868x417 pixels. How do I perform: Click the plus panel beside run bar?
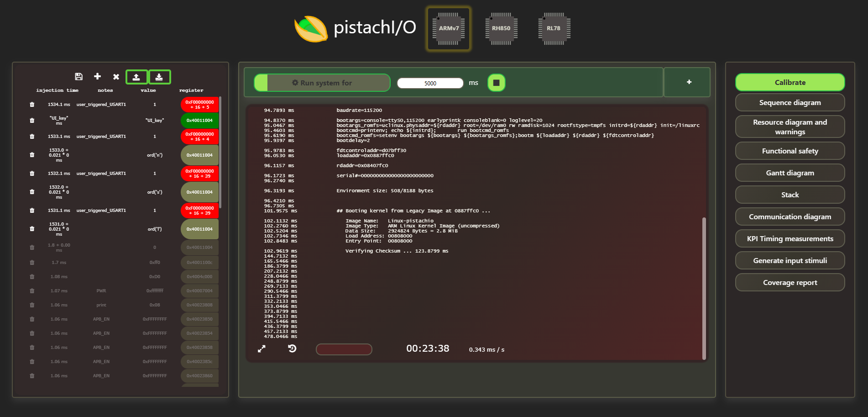[x=689, y=82]
